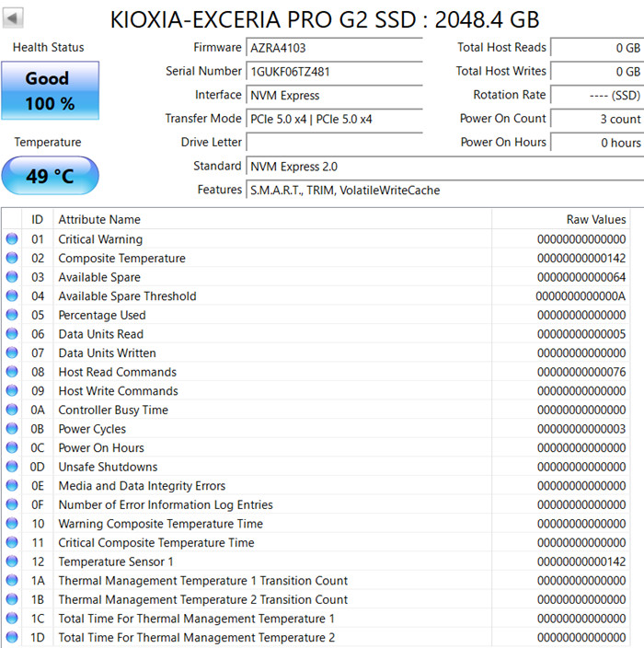Click the Power On Hours value 0 hours
The width and height of the screenshot is (644, 648).
pyautogui.click(x=597, y=143)
